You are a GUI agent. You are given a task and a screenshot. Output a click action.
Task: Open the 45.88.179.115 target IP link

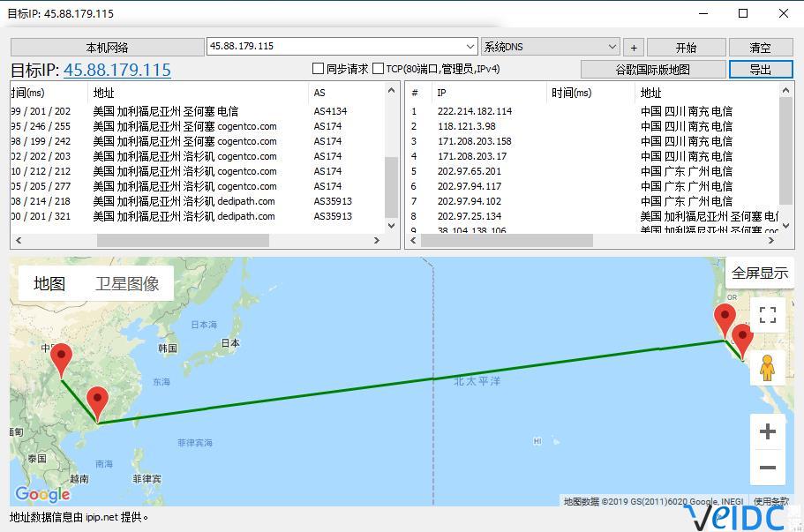[116, 70]
